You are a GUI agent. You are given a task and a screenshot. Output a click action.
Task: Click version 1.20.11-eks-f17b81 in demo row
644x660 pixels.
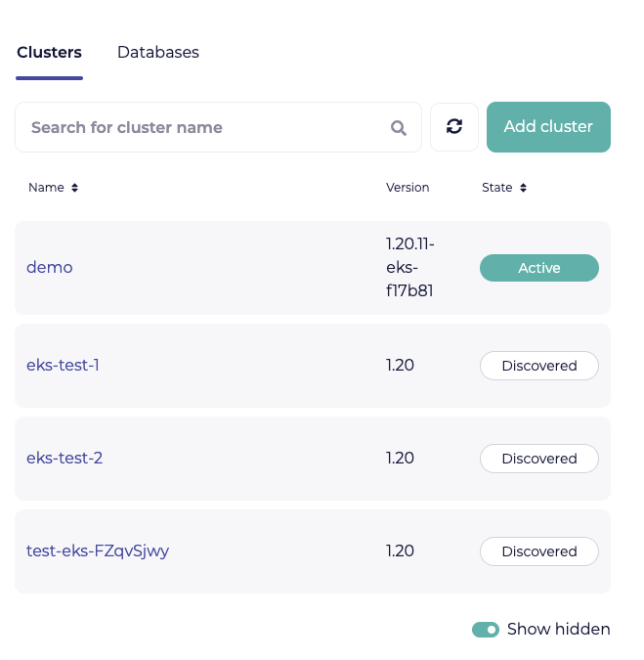pyautogui.click(x=410, y=267)
